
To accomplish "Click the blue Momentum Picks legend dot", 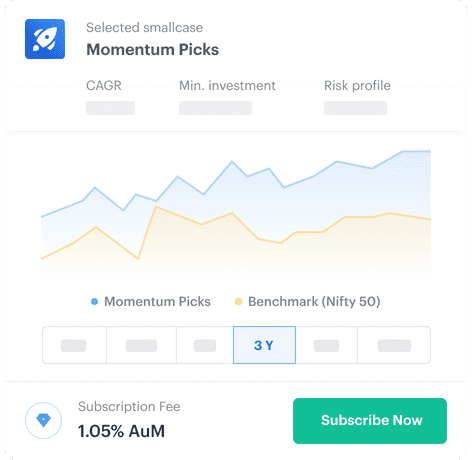I will coord(94,302).
